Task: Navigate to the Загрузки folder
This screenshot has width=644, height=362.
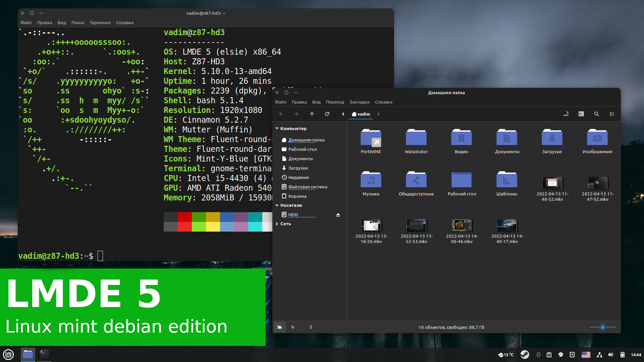Action: pos(298,168)
